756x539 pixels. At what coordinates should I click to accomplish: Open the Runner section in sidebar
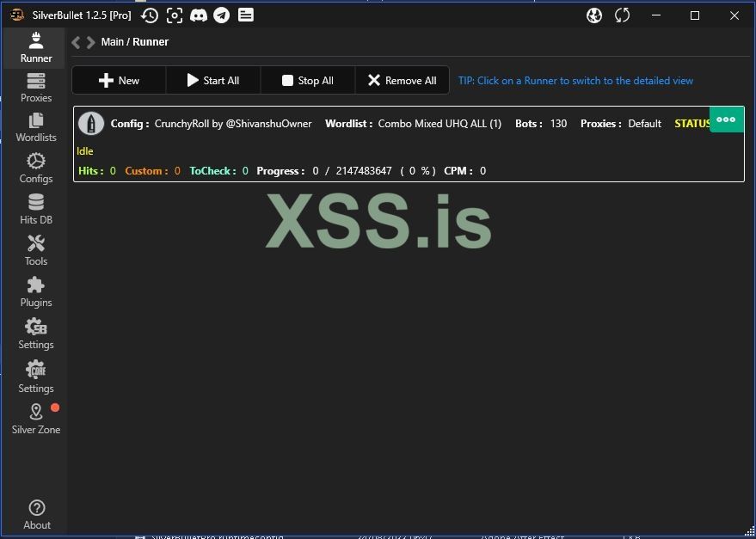(x=35, y=48)
